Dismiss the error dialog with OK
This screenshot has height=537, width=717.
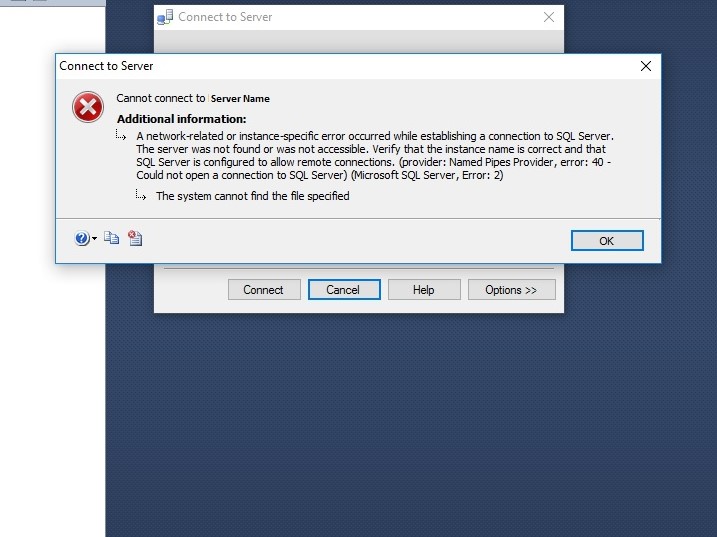point(607,241)
